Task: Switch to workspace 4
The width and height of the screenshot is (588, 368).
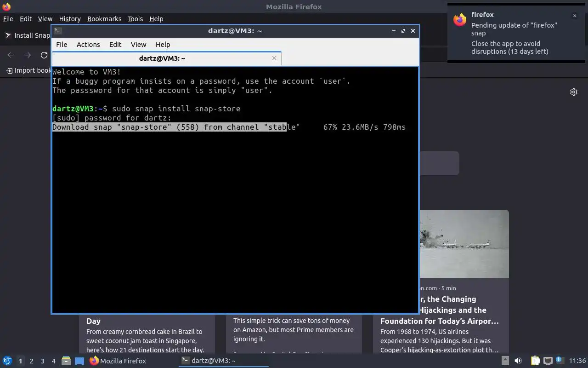Action: coord(53,361)
